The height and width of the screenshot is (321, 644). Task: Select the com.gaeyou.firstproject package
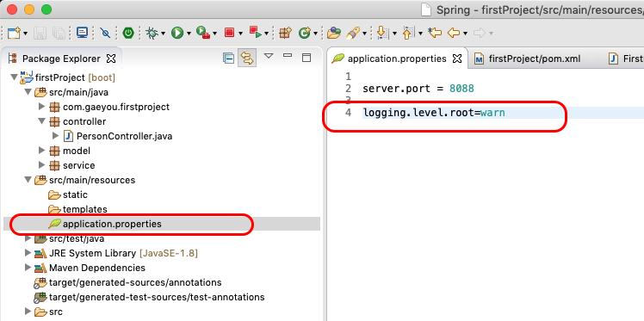116,107
